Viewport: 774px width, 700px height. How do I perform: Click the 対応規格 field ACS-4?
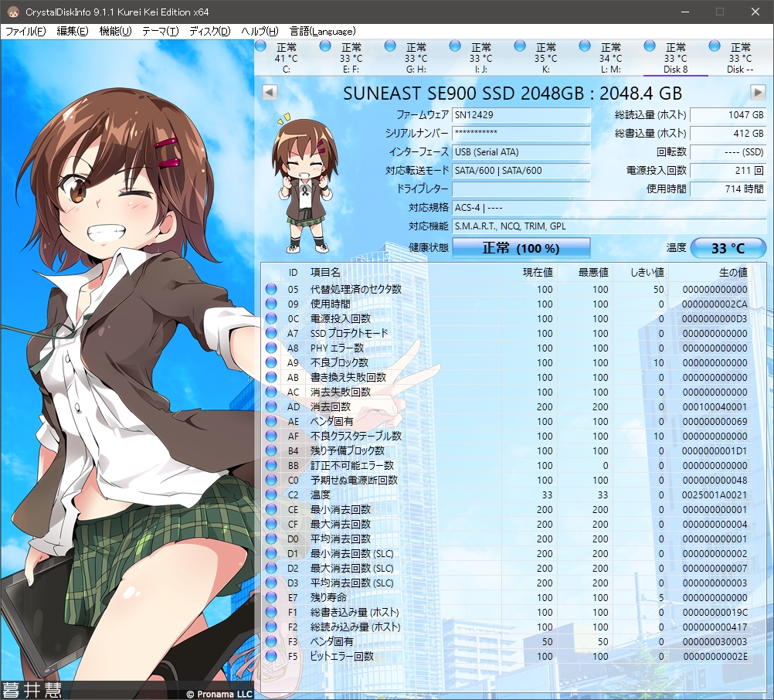pyautogui.click(x=609, y=208)
